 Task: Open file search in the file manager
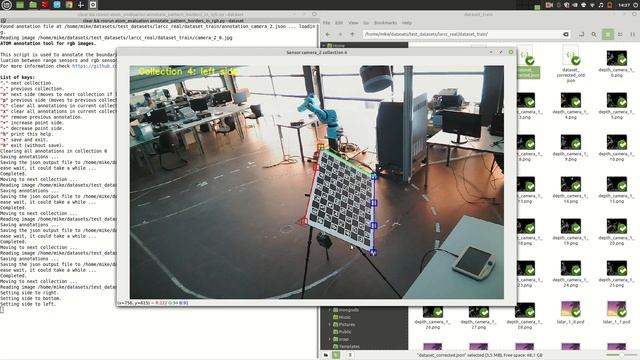[x=594, y=34]
